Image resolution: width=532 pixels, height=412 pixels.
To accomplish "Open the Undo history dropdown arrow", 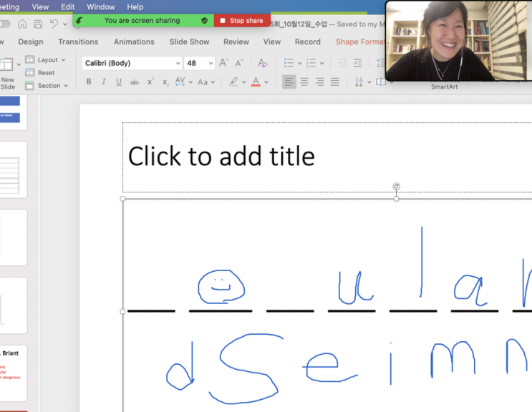I will (65, 24).
